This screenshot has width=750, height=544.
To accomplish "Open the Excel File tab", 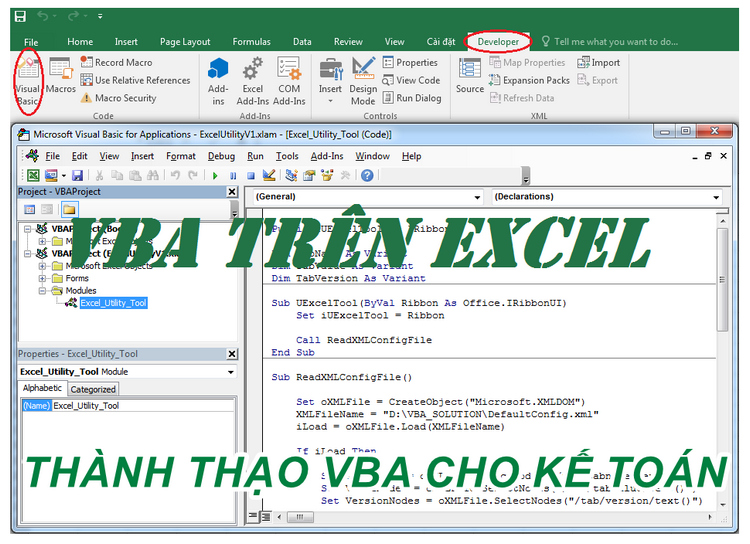I will [31, 42].
